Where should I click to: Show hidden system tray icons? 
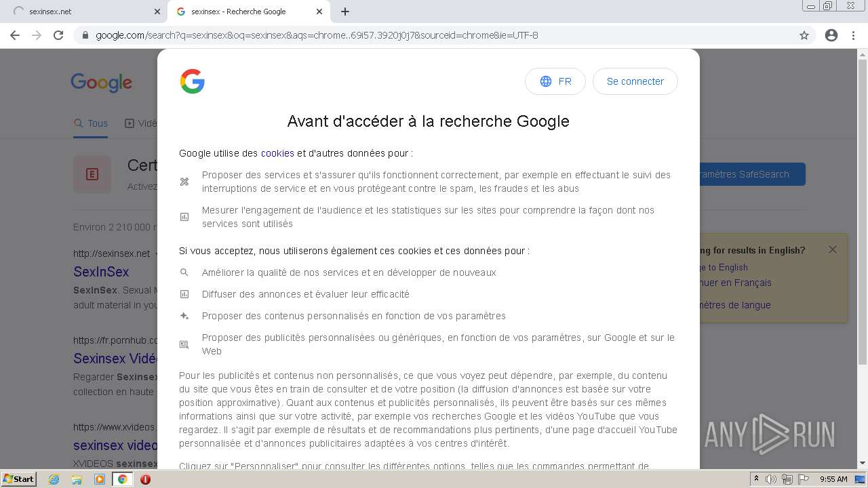[757, 479]
